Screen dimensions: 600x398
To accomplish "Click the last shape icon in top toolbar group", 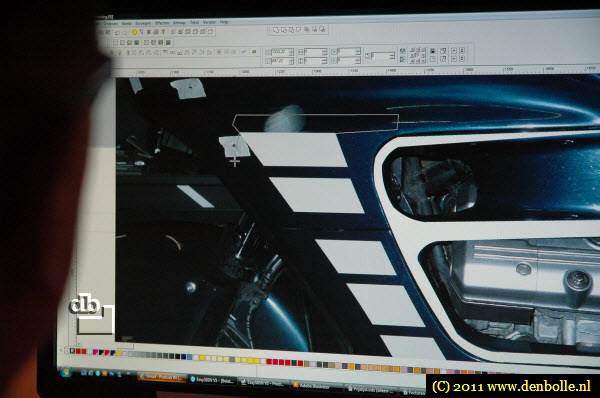I will 322,29.
